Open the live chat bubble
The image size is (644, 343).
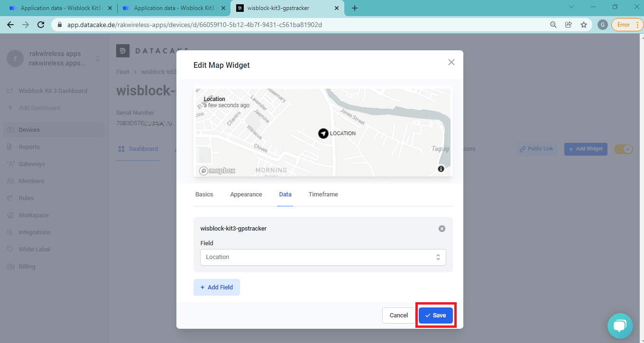(620, 325)
